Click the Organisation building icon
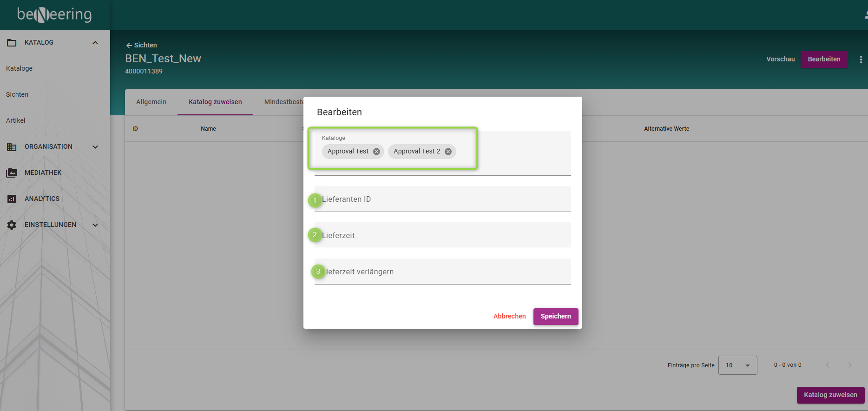Screen dimensions: 868x411 pos(12,147)
